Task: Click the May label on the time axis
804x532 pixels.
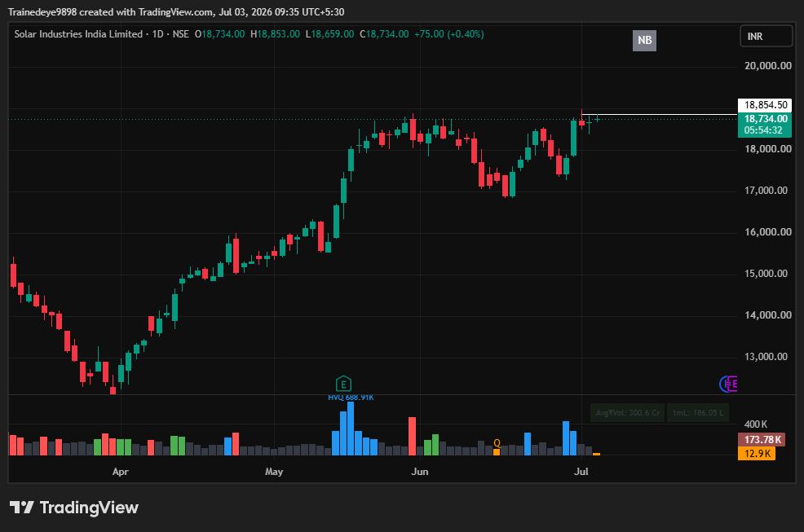Action: click(274, 472)
